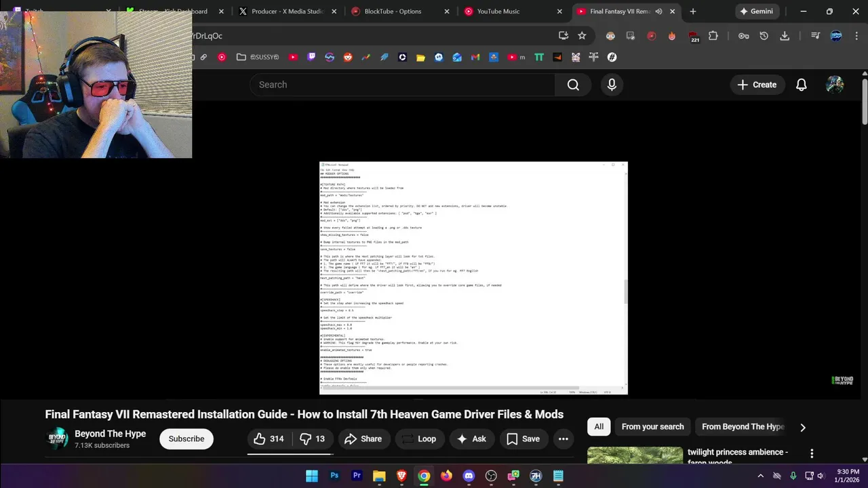Open the Beyond The Hype channel avatar
868x488 pixels.
pos(57,439)
